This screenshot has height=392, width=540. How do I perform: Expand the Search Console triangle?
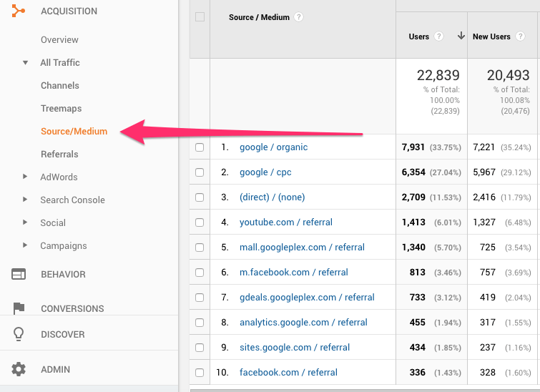(25, 200)
